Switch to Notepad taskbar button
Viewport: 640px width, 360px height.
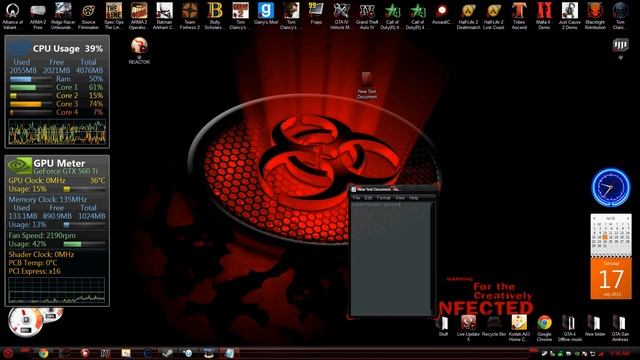(x=229, y=353)
